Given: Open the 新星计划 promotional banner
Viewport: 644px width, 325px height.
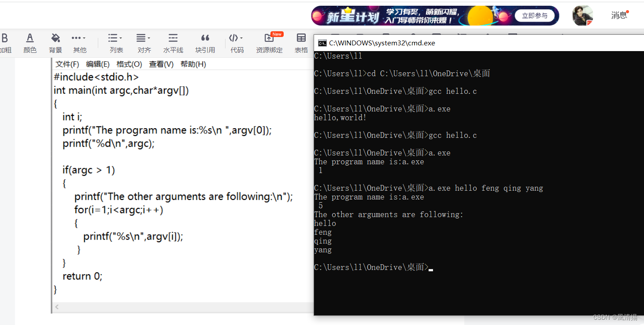Looking at the screenshot, I should tap(435, 16).
